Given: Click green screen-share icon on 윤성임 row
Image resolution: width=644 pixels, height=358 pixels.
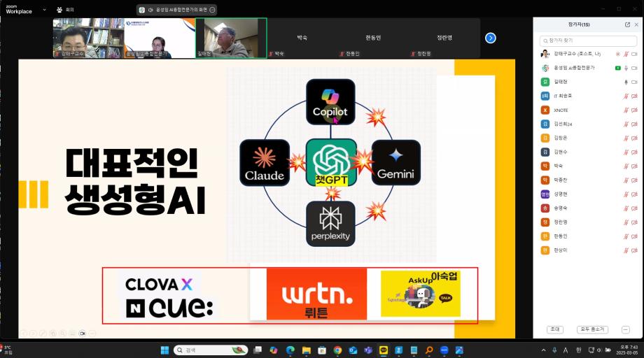Looking at the screenshot, I should (x=617, y=68).
